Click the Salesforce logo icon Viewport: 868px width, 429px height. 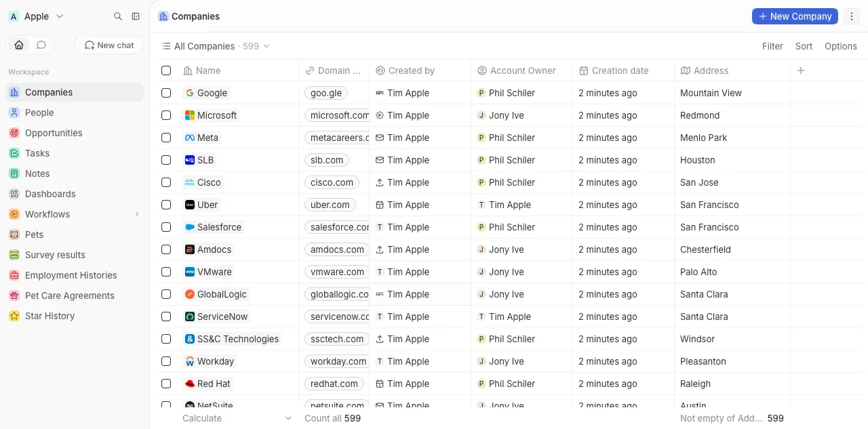190,227
